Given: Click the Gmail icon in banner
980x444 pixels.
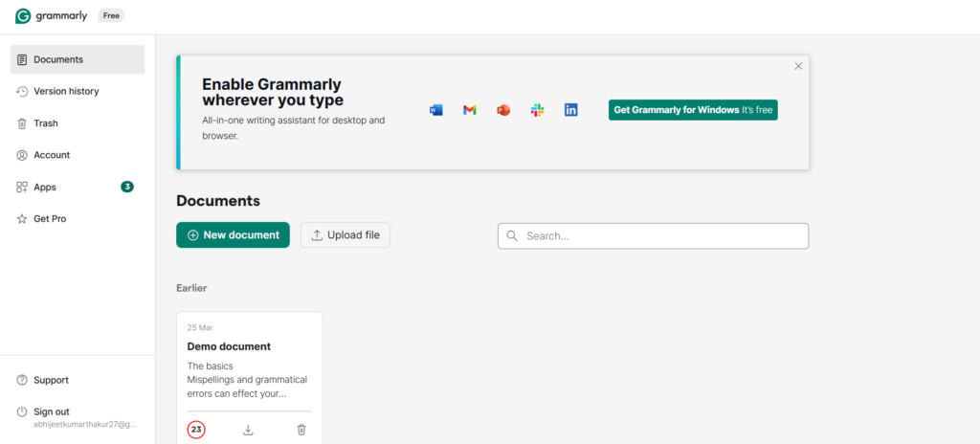Looking at the screenshot, I should pos(469,110).
